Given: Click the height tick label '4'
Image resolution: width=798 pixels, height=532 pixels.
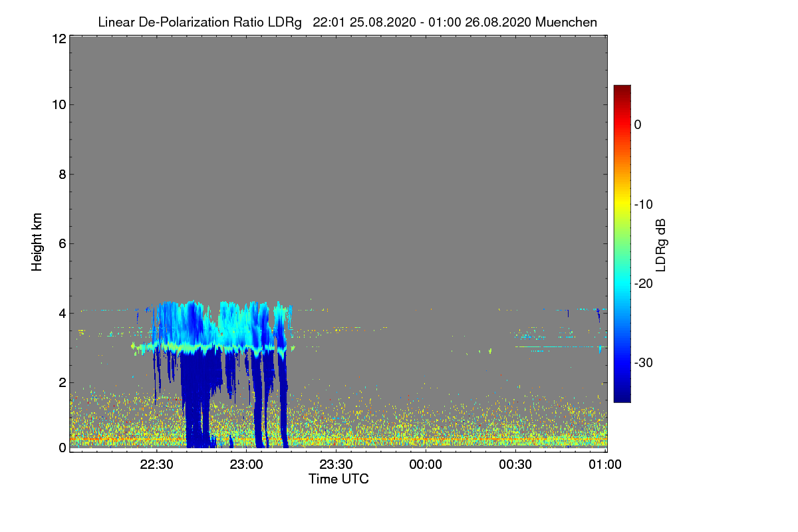Looking at the screenshot, I should coord(62,313).
